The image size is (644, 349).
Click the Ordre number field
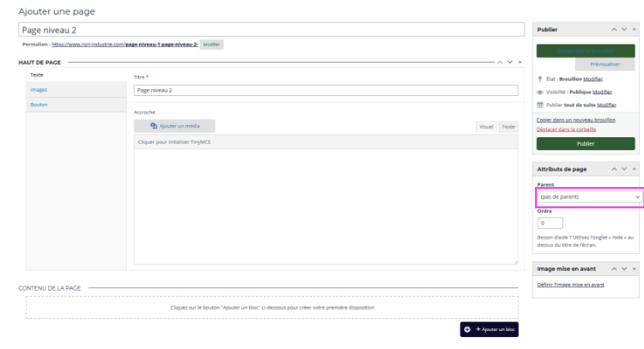point(550,223)
